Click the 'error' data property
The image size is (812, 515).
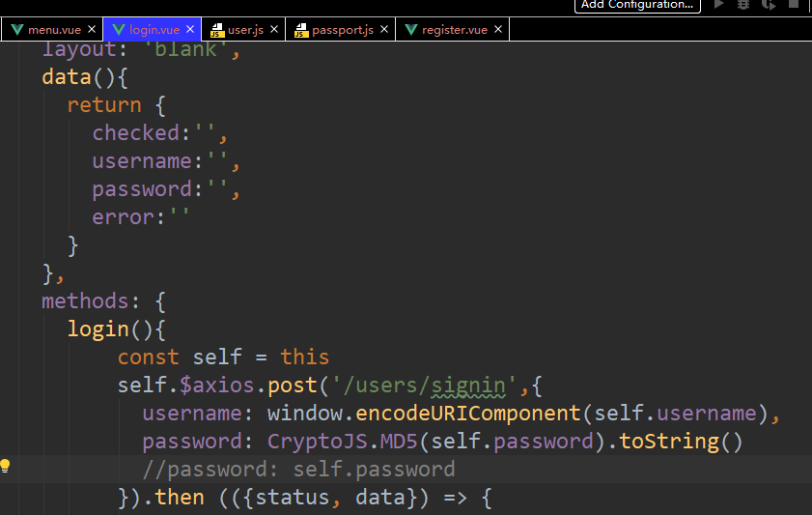pos(124,217)
